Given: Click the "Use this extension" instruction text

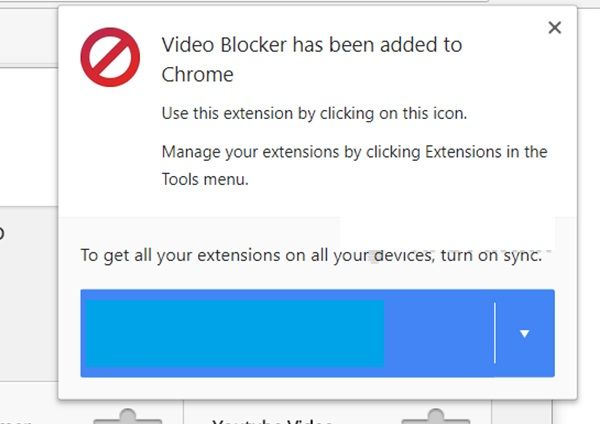Looking at the screenshot, I should (x=314, y=114).
